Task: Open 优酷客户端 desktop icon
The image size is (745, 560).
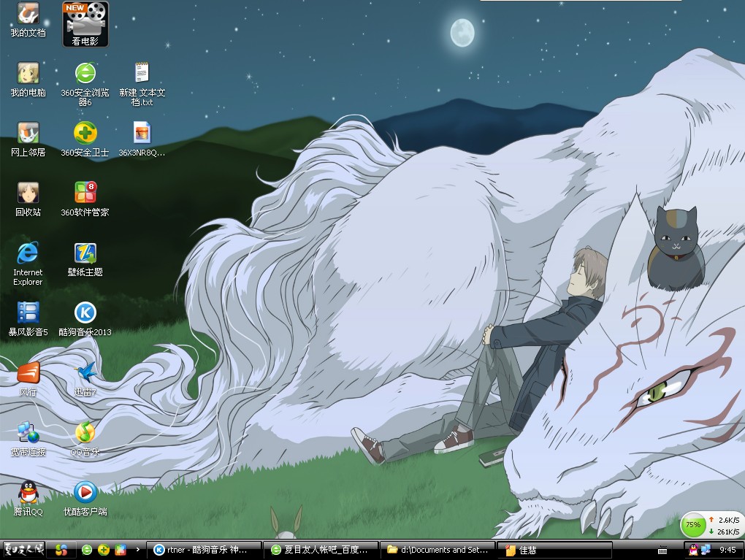Action: [x=85, y=499]
